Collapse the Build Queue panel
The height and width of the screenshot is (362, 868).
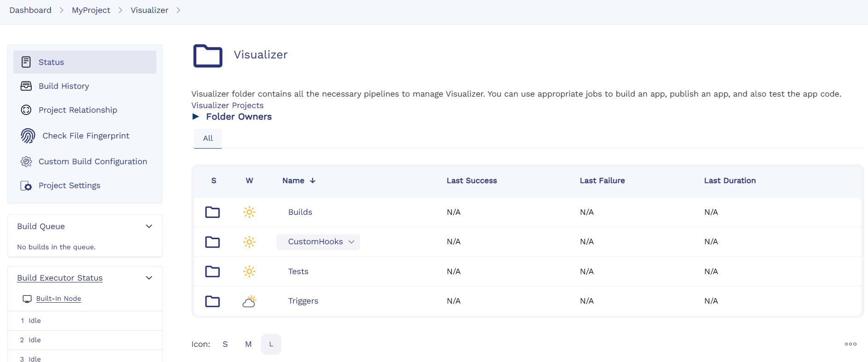[x=149, y=226]
